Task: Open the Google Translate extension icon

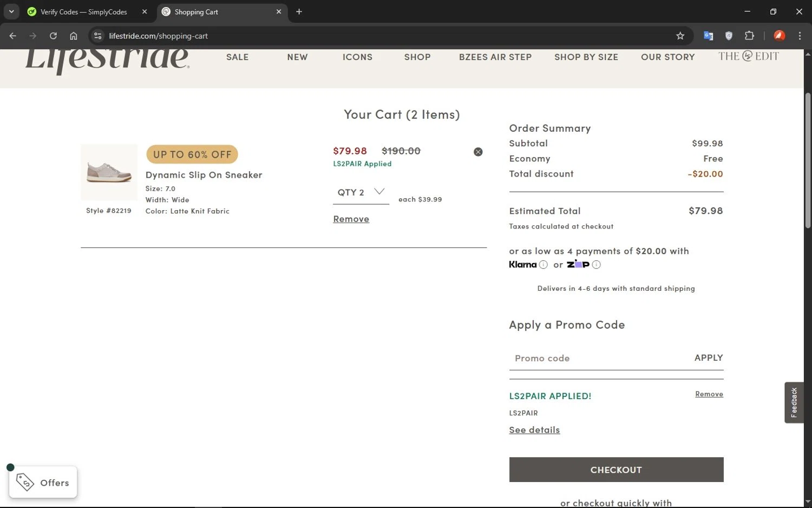Action: (708, 36)
